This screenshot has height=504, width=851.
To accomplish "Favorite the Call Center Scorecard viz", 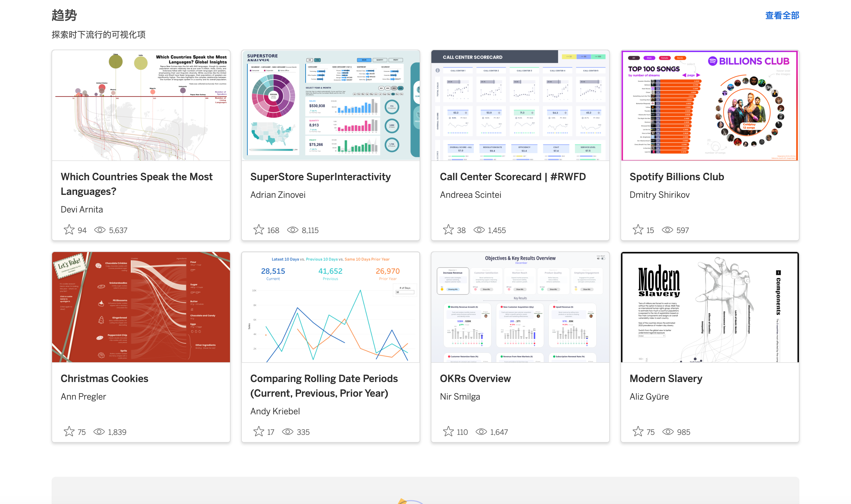I will click(x=448, y=230).
